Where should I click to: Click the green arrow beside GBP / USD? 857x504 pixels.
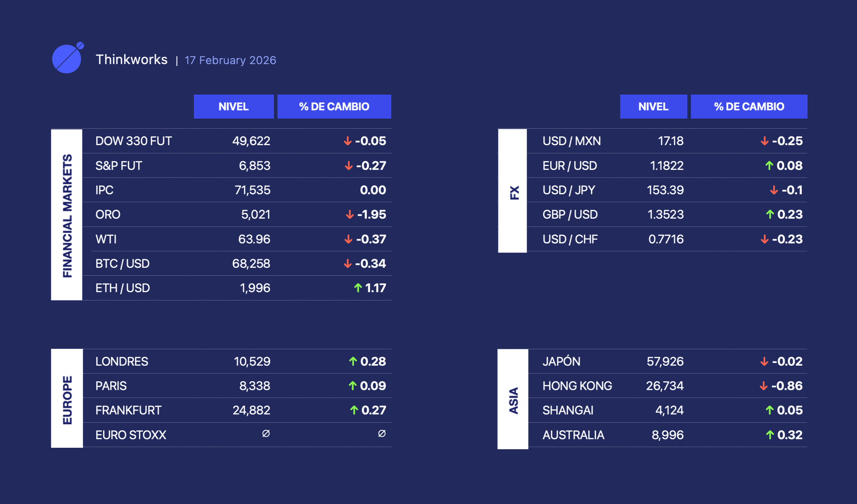coord(770,215)
